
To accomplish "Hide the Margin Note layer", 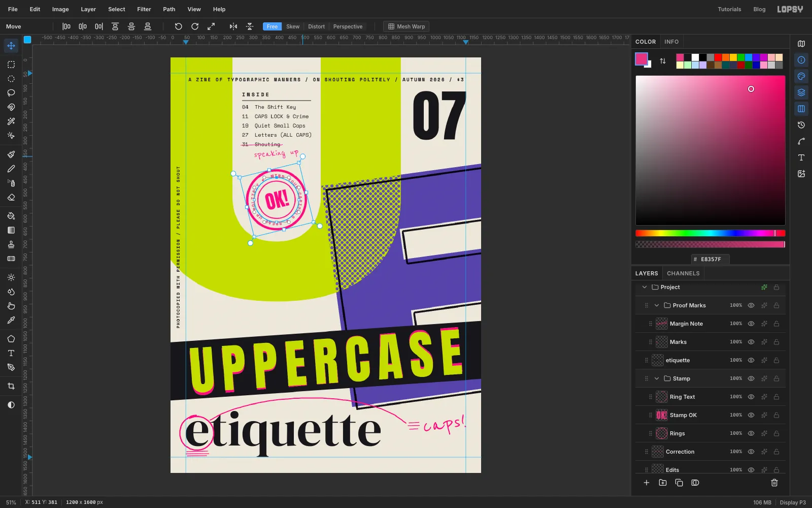I will 751,324.
